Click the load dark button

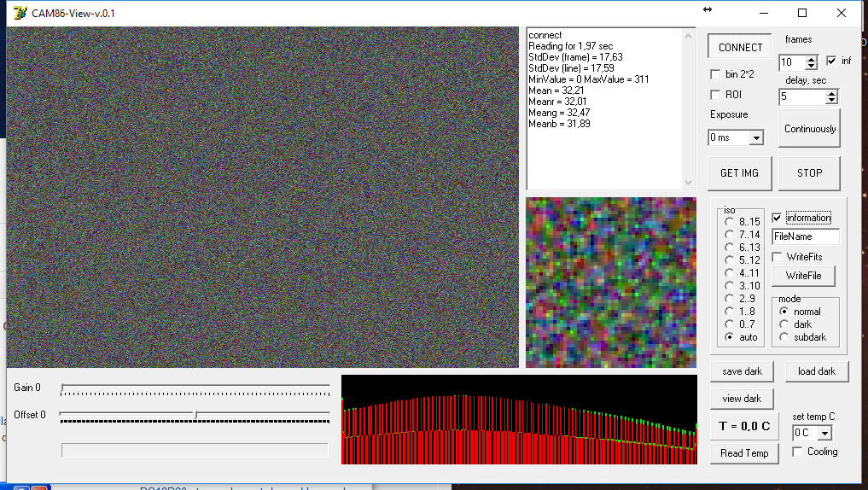(817, 371)
